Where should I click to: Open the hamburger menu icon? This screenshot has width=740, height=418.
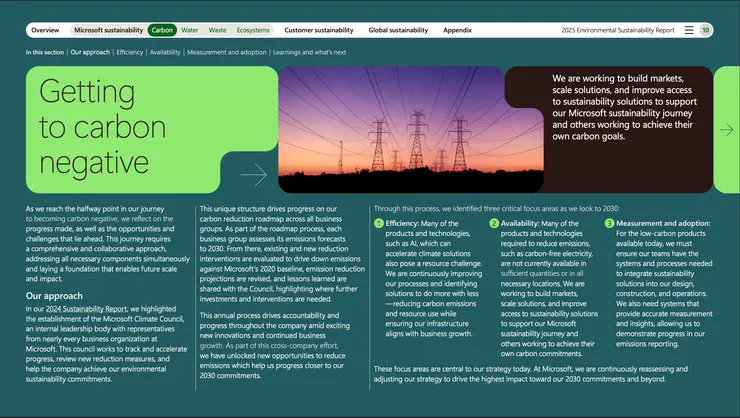tap(689, 30)
